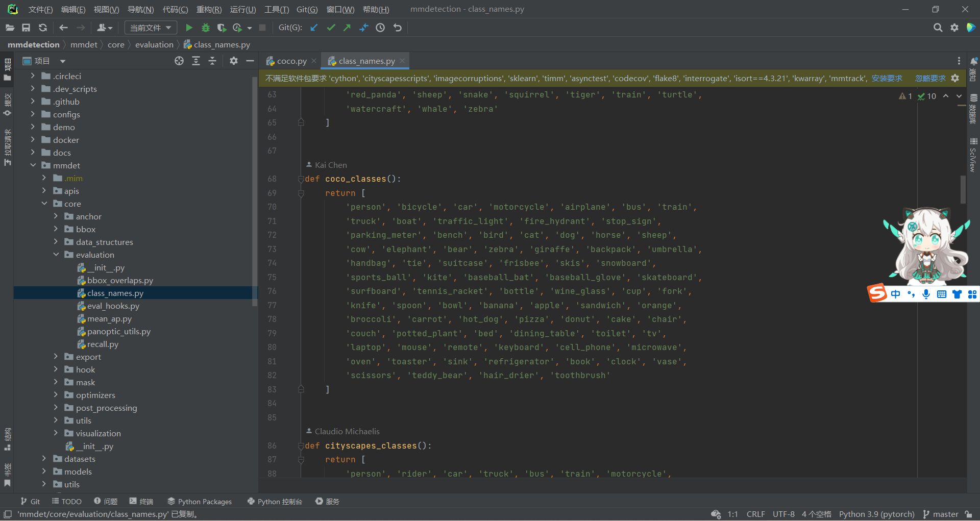Run the current file with the green play icon
Viewport: 980px width, 521px height.
click(189, 28)
